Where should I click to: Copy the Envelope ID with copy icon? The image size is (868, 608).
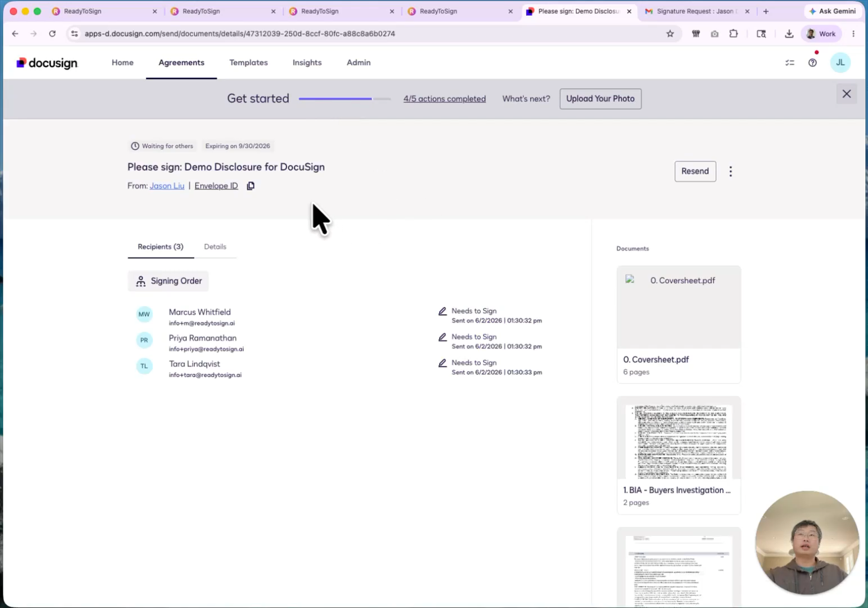coord(250,186)
